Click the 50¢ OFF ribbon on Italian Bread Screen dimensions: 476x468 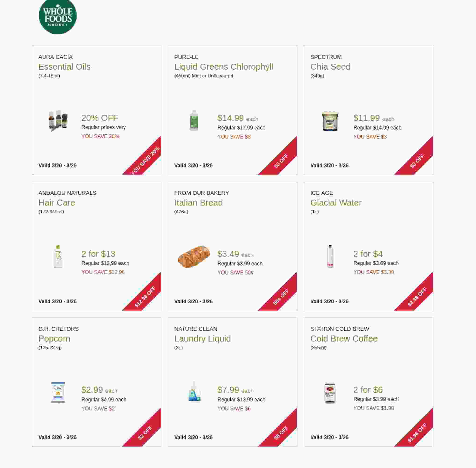pos(281,297)
